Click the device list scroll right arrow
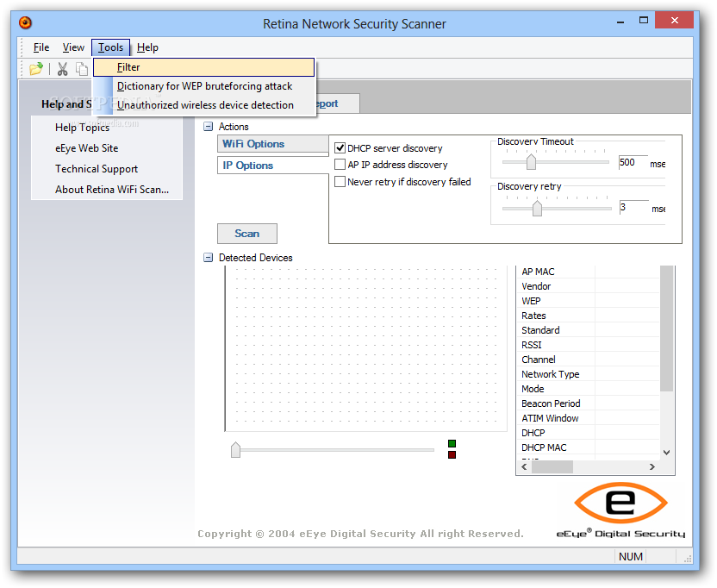This screenshot has height=588, width=717. [652, 466]
